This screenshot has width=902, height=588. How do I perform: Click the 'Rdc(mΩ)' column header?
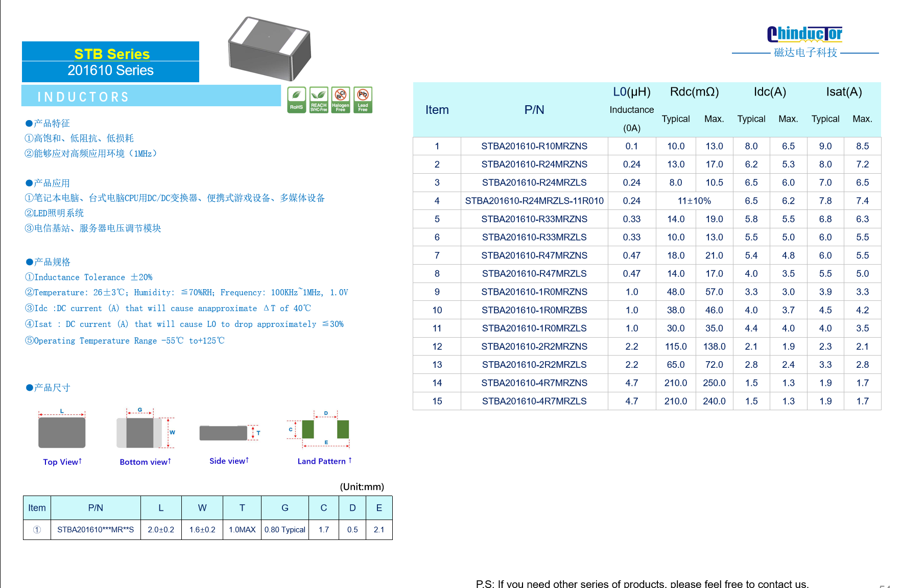(695, 92)
